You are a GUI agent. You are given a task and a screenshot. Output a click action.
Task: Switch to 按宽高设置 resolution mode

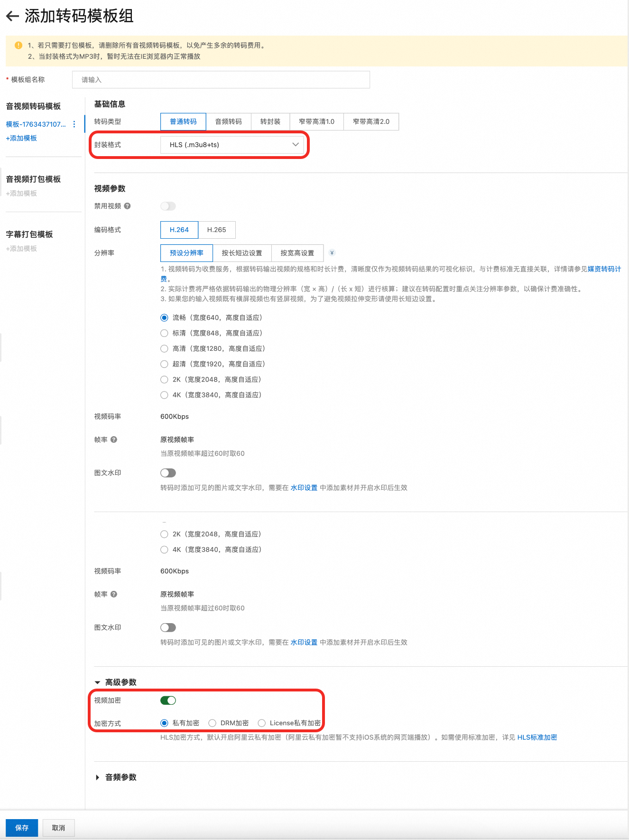tap(297, 253)
